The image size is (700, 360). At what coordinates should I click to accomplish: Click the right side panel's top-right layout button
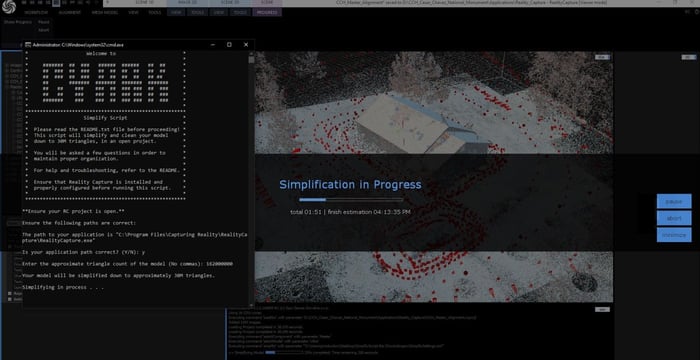tap(688, 57)
